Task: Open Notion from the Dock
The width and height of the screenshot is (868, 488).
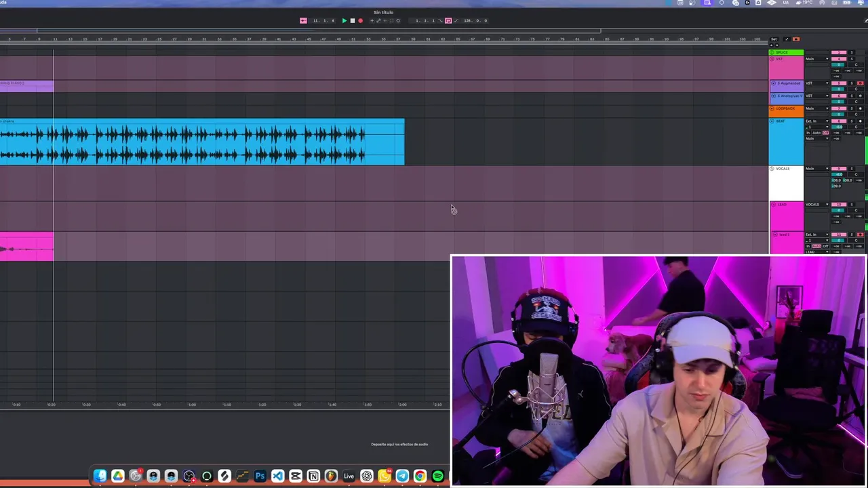Action: click(313, 476)
